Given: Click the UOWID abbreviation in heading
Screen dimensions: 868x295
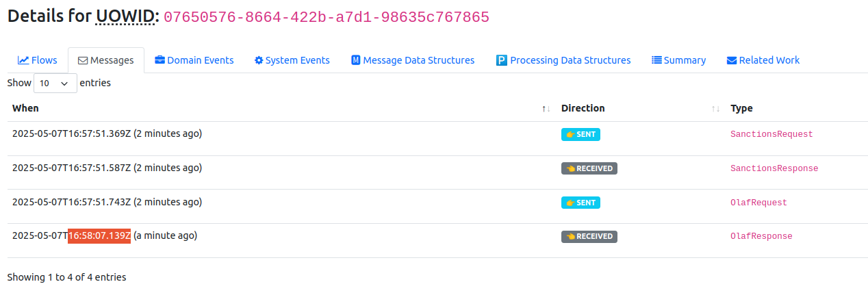Looking at the screenshot, I should 125,16.
